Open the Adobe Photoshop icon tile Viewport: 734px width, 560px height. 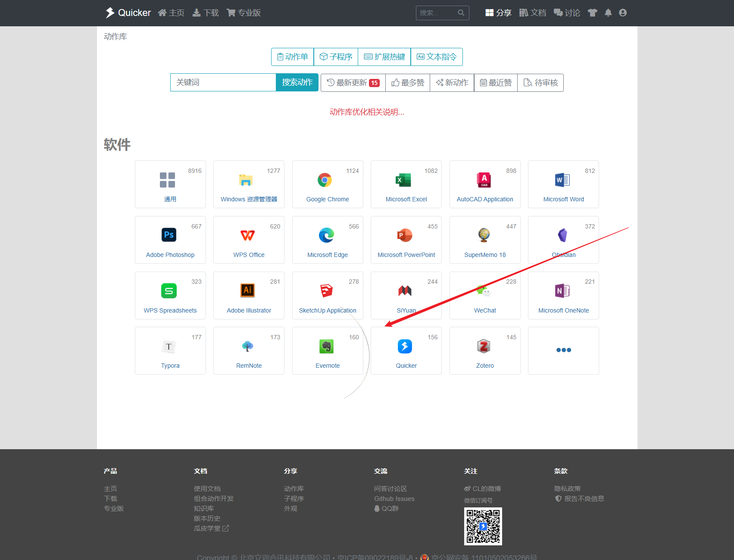[x=169, y=235]
